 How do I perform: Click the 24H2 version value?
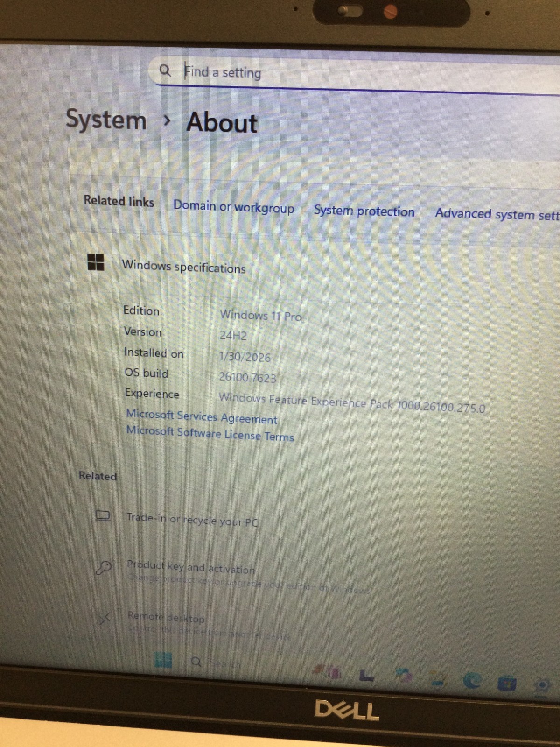coord(233,336)
